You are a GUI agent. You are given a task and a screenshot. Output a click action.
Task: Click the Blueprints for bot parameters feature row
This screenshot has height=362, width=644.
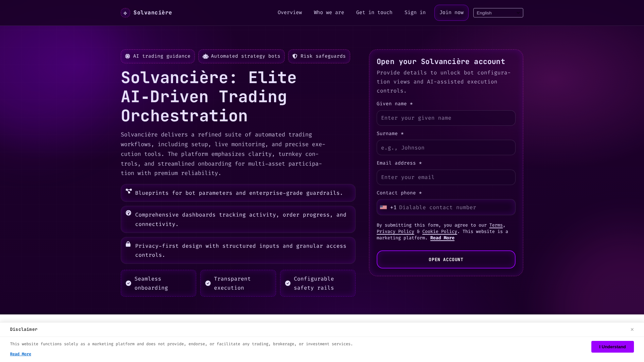coord(238,193)
